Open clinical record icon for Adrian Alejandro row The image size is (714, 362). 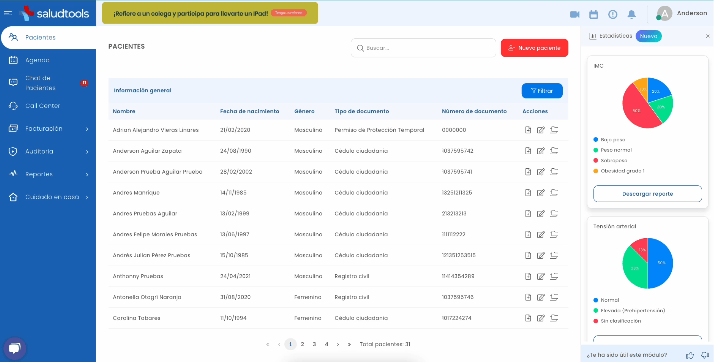click(x=528, y=130)
